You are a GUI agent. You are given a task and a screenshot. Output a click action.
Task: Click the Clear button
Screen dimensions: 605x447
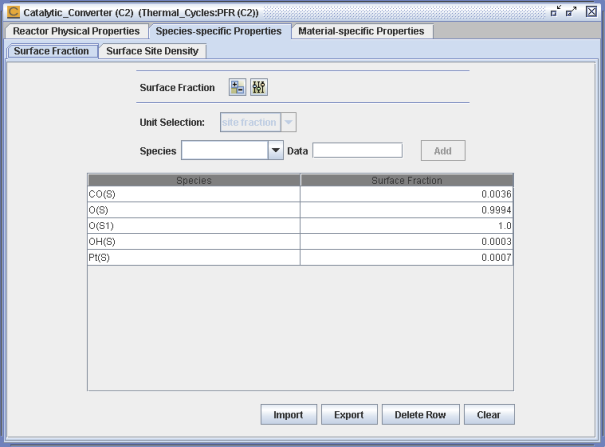pos(489,415)
